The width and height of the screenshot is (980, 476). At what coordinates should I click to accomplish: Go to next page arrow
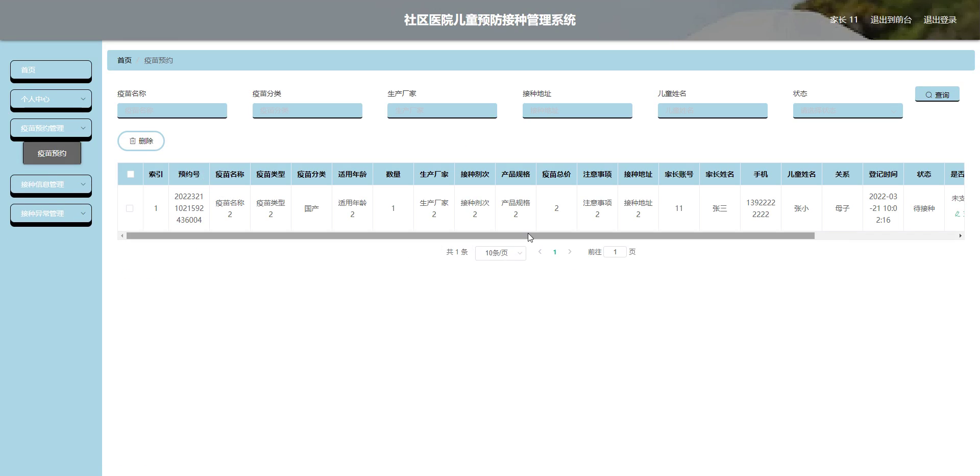coord(570,252)
